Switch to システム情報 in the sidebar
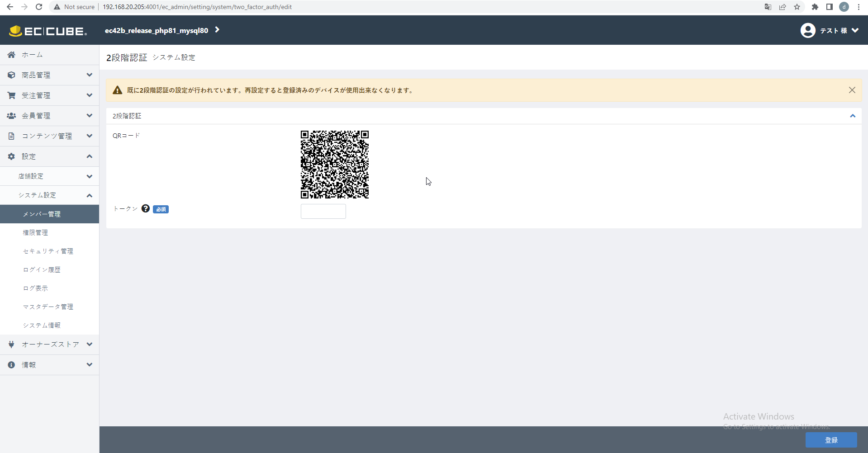This screenshot has height=453, width=868. click(x=42, y=325)
